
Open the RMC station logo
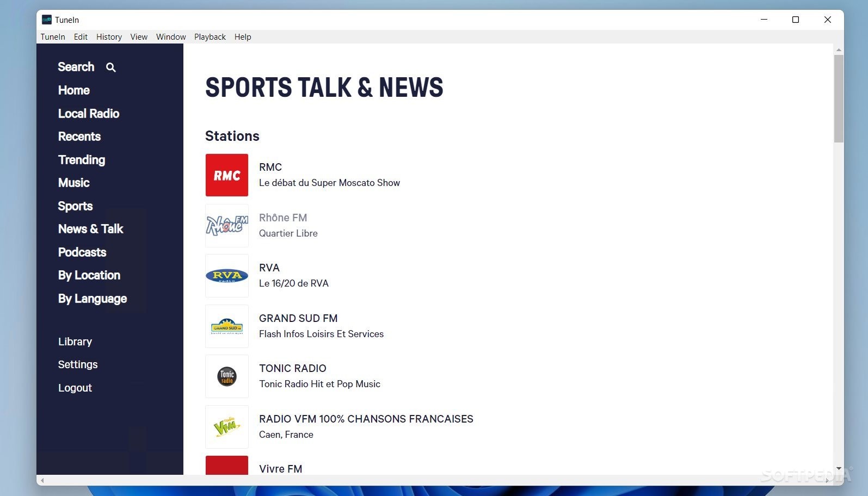pos(227,175)
